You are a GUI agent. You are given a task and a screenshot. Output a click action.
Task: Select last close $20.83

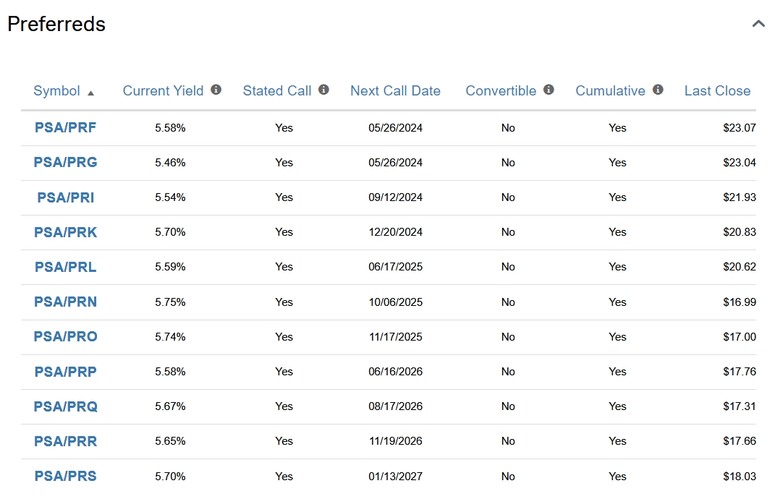pyautogui.click(x=739, y=232)
